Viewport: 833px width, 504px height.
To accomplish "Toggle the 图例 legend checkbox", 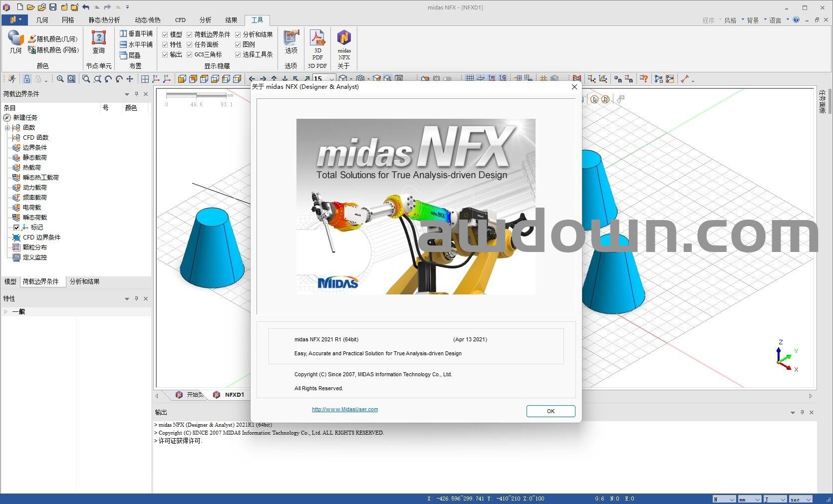I will (x=238, y=44).
